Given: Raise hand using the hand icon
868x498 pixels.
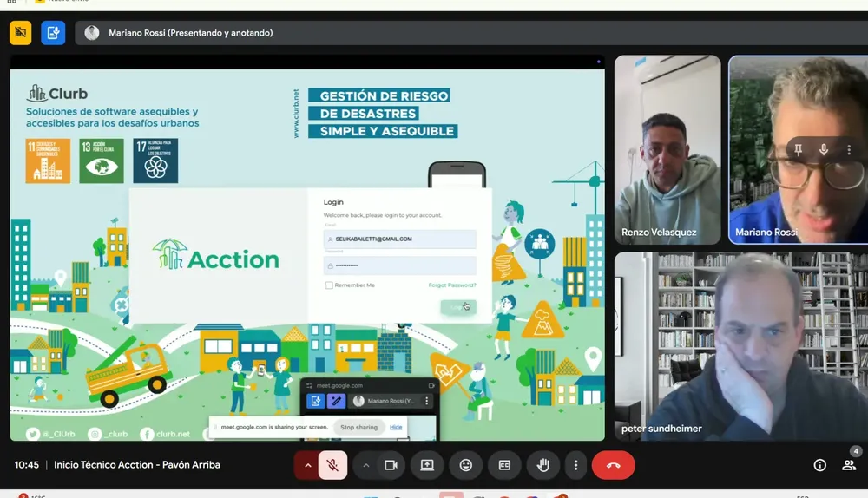Looking at the screenshot, I should [x=542, y=465].
